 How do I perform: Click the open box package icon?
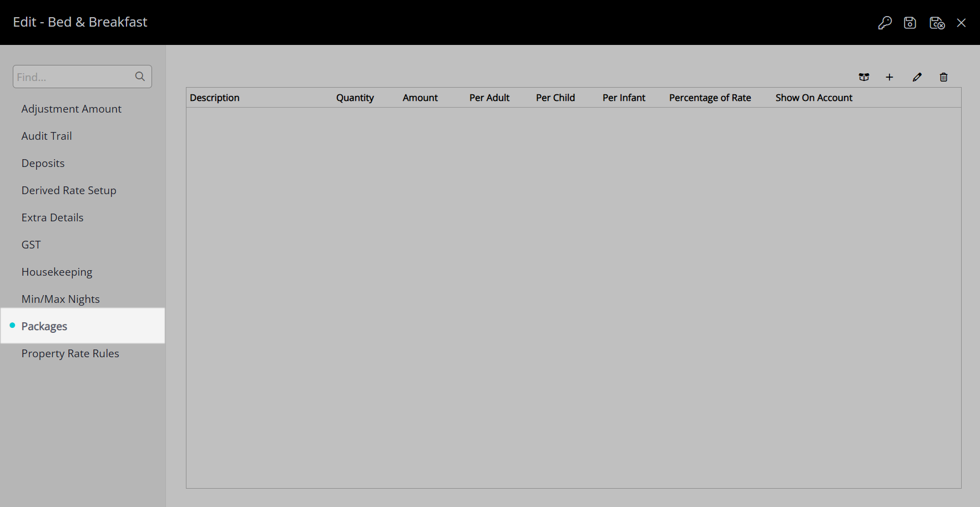point(864,77)
